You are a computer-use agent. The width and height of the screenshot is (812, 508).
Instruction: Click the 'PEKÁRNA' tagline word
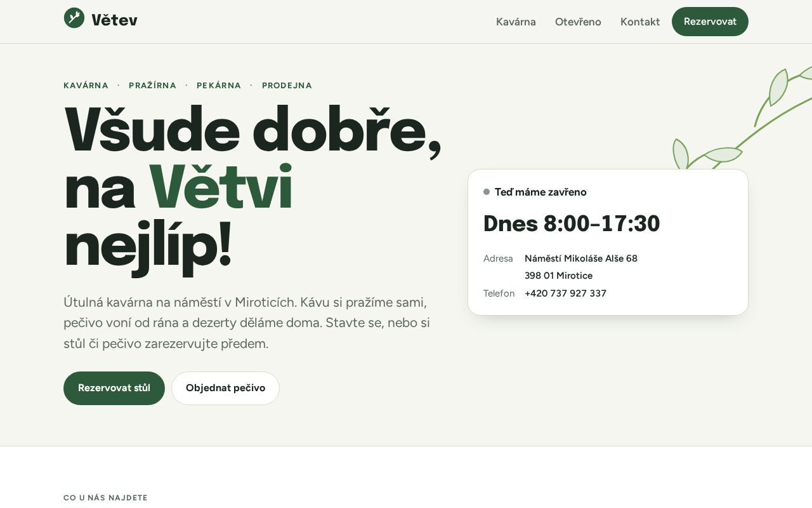pyautogui.click(x=219, y=86)
